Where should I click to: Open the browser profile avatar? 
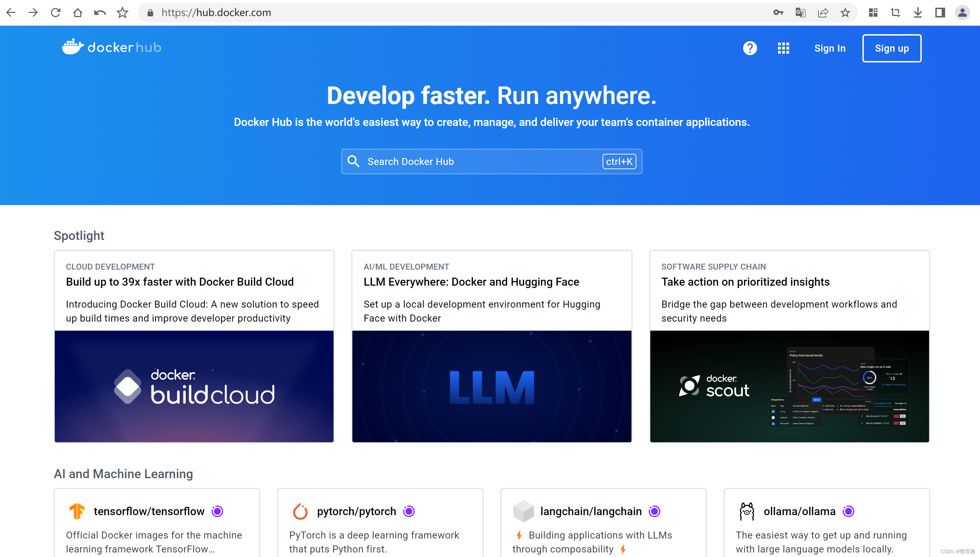(963, 13)
